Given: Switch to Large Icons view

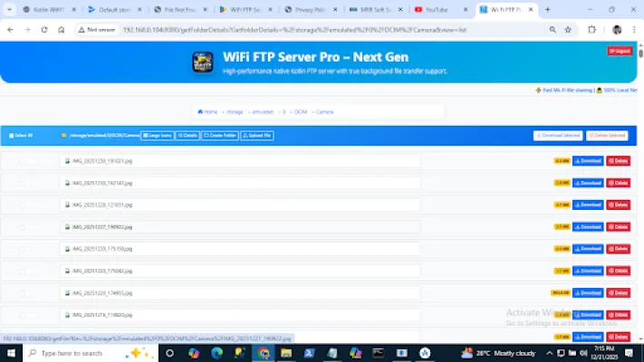Looking at the screenshot, I should pos(158,136).
